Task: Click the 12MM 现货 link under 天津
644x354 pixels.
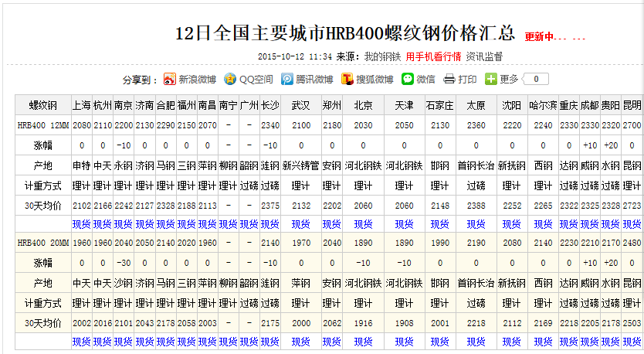Action: (x=404, y=224)
